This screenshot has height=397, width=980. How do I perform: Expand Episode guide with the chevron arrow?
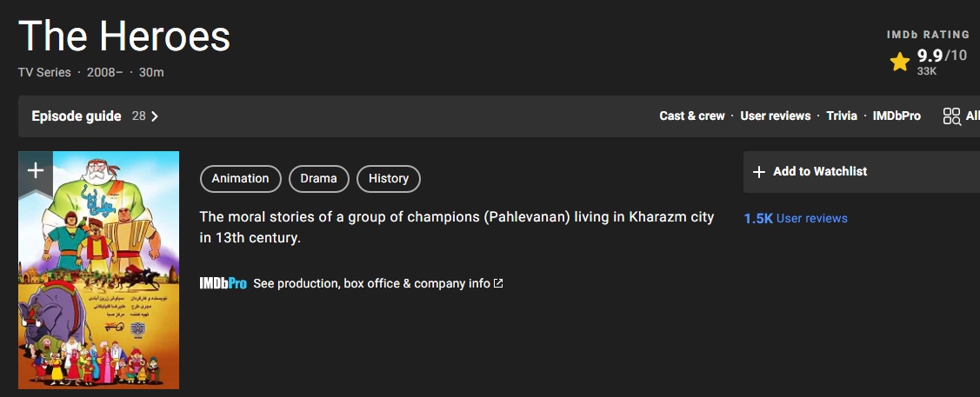(x=155, y=116)
